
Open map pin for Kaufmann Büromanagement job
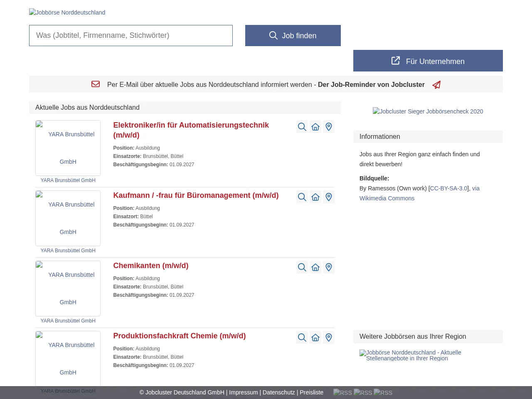click(329, 197)
